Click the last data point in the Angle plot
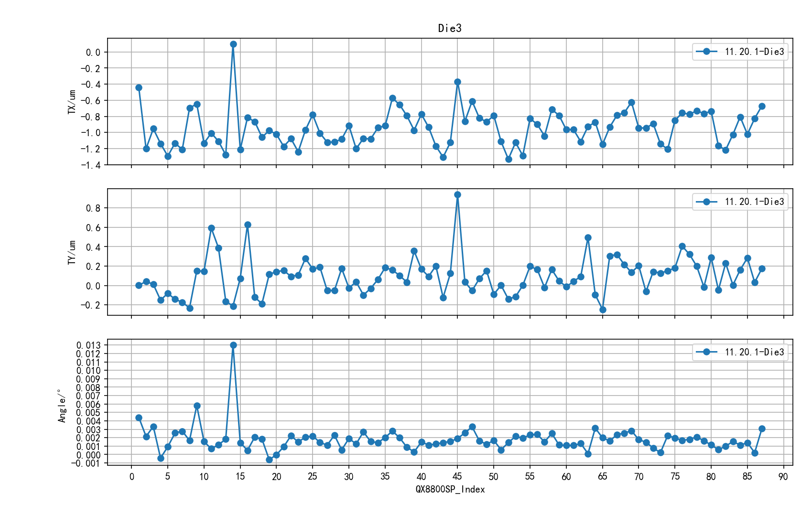Viewport: 812px width, 525px height. pyautogui.click(x=762, y=429)
